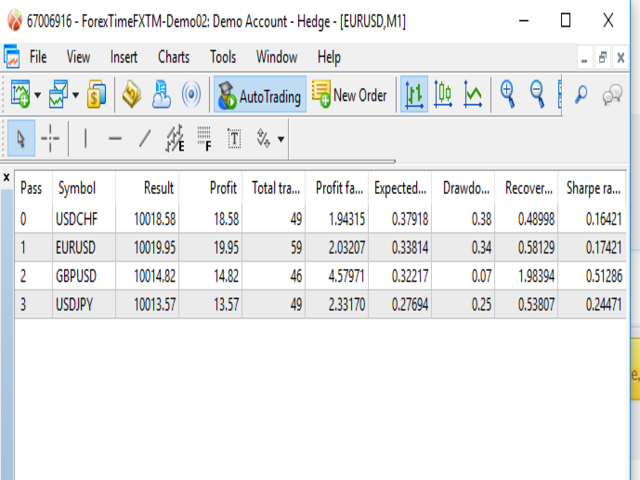
Task: Click the Zoom In magnifier icon
Action: (x=508, y=94)
